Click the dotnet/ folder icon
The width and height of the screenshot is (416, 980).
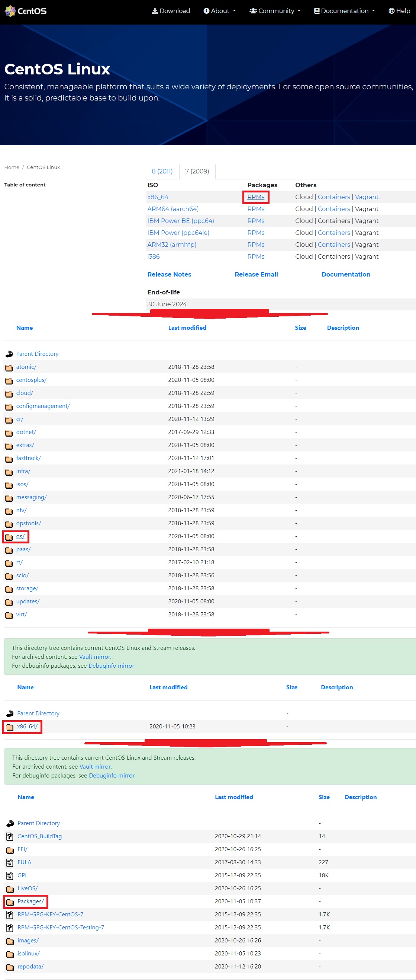click(9, 432)
